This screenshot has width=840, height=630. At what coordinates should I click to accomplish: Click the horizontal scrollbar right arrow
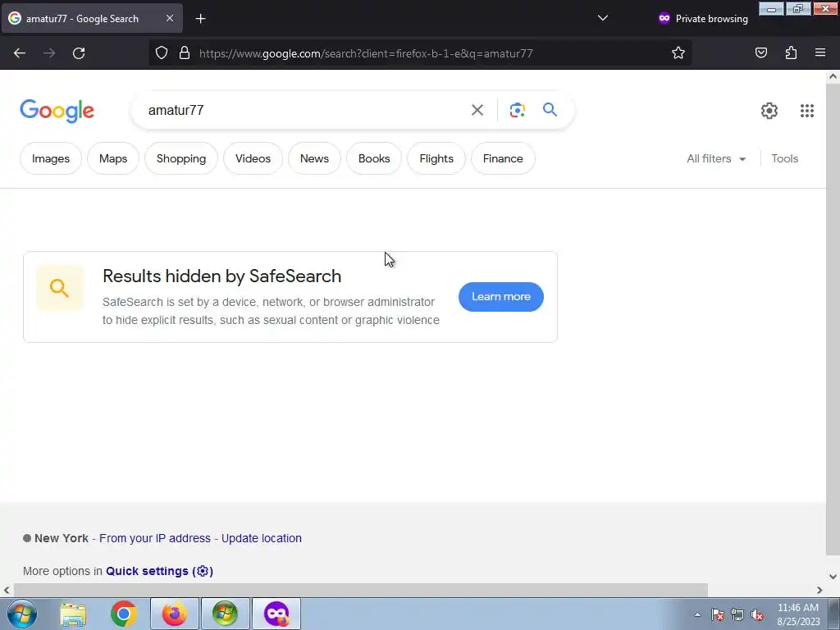(819, 591)
